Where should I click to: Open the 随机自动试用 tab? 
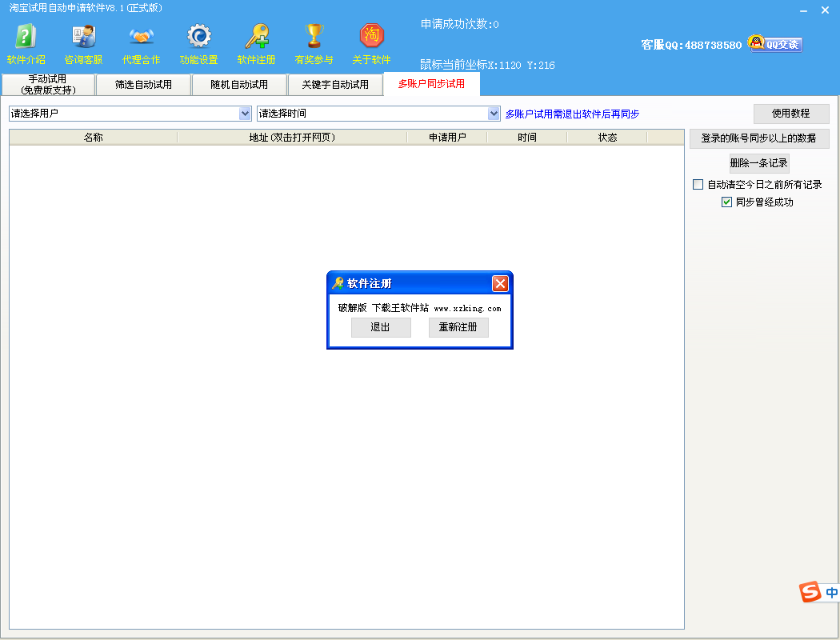coord(239,85)
